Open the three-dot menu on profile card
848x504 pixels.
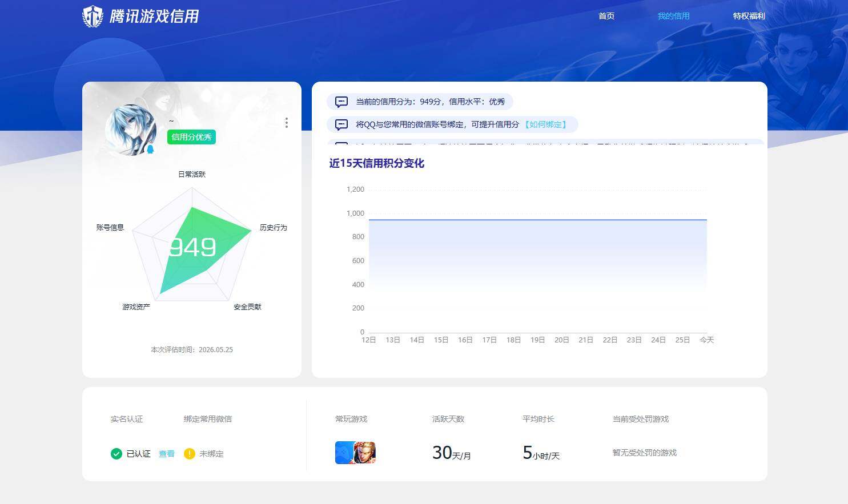tap(286, 123)
